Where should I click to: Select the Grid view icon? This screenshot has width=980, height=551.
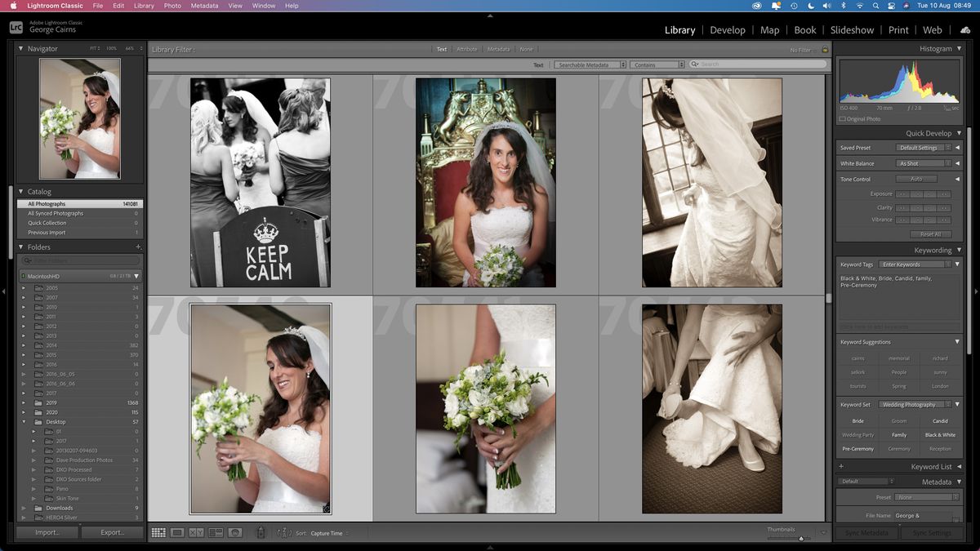(158, 532)
